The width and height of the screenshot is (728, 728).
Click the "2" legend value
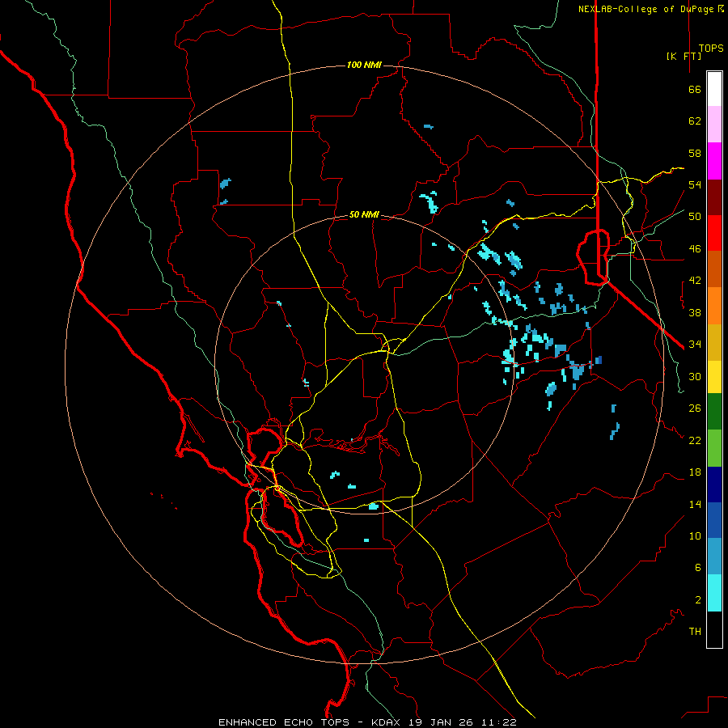(698, 600)
